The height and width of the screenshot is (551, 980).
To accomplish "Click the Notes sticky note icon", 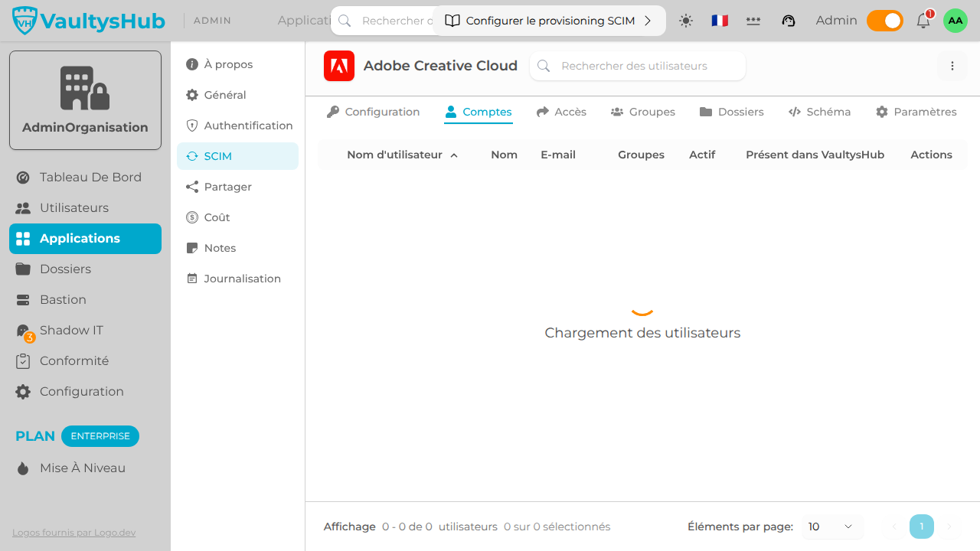I will 192,248.
